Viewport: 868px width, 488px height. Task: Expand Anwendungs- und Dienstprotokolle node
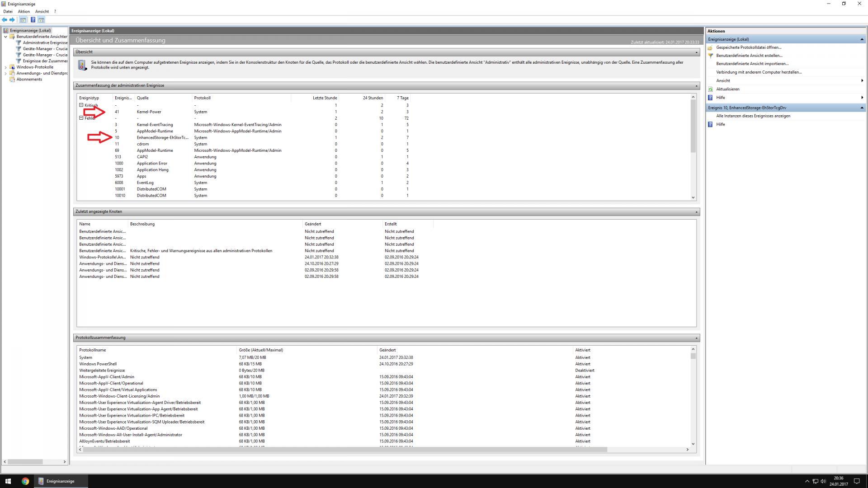[x=5, y=73]
